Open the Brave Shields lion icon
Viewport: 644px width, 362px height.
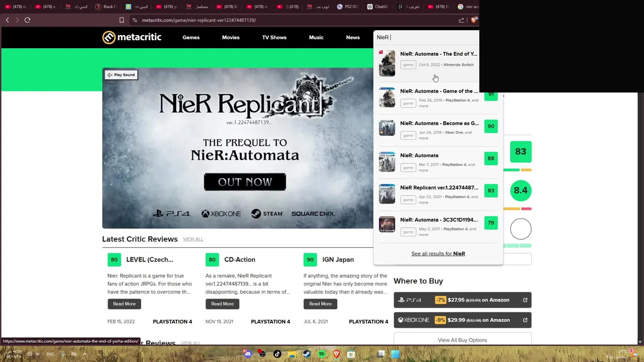474,20
